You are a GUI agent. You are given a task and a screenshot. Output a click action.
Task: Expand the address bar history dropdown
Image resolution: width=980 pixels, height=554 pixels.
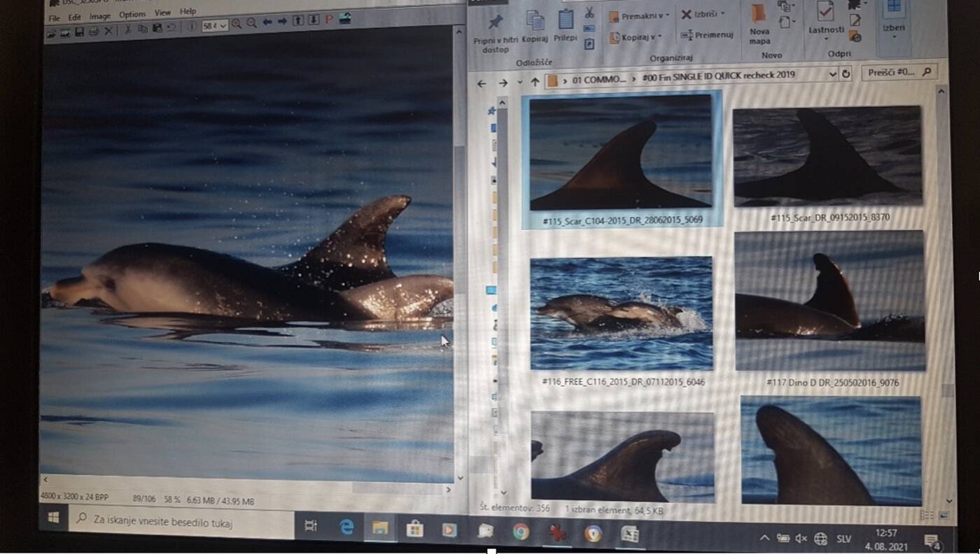[832, 73]
